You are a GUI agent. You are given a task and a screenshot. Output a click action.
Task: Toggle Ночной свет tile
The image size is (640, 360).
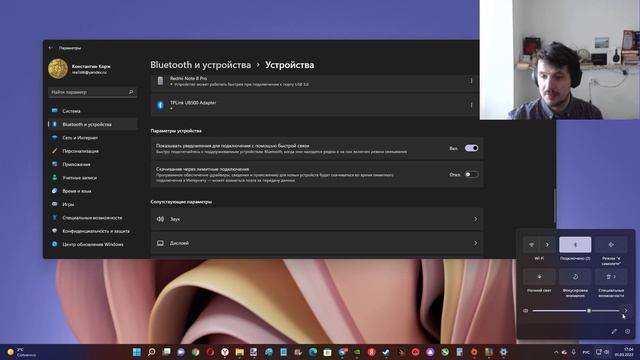tap(539, 277)
